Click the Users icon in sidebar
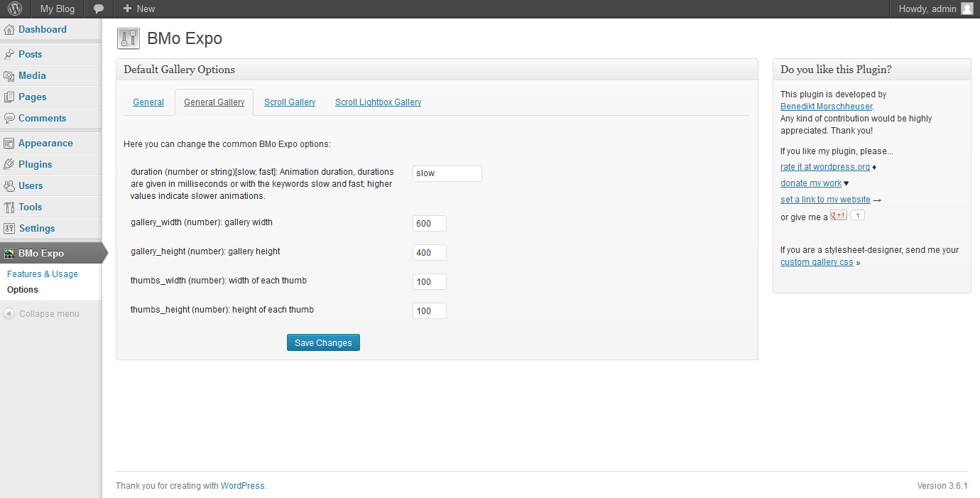The height and width of the screenshot is (498, 980). click(9, 185)
